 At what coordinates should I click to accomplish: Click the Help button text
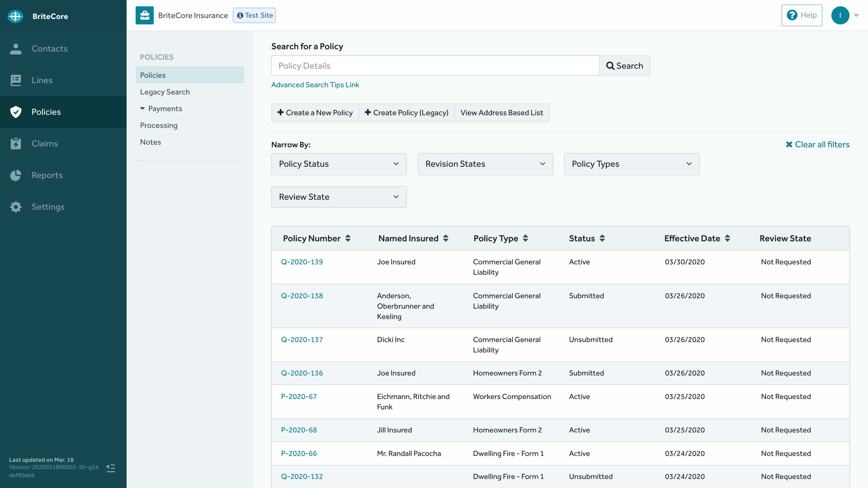tap(808, 15)
